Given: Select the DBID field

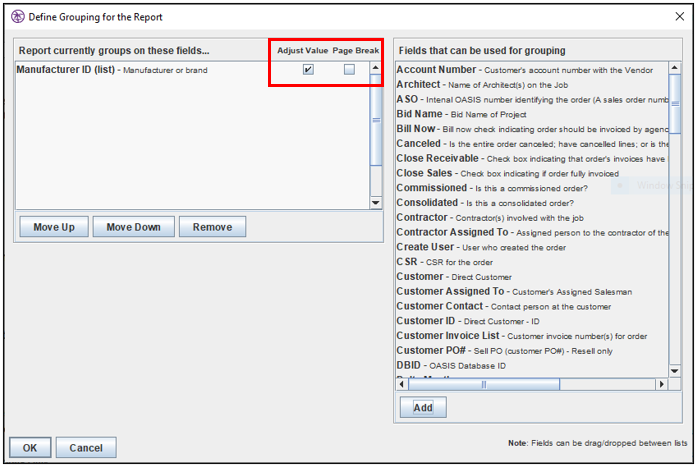Looking at the screenshot, I should tap(532, 365).
